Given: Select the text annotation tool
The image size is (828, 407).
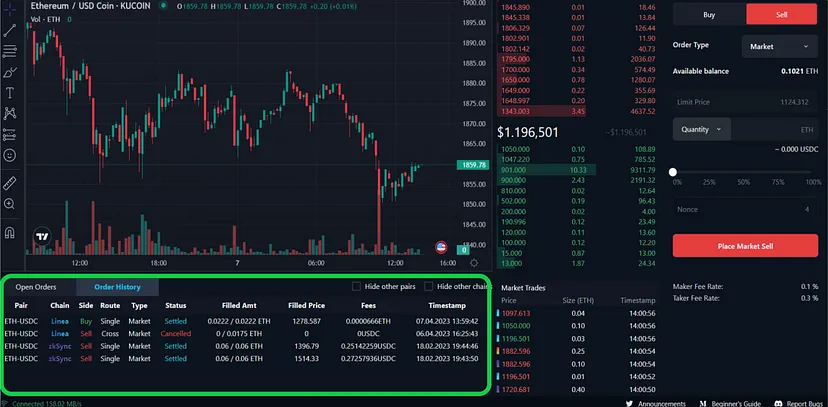Looking at the screenshot, I should pyautogui.click(x=10, y=93).
